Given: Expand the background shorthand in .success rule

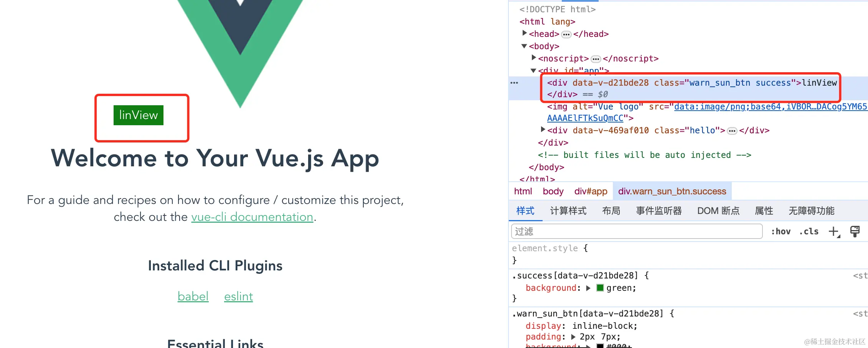Looking at the screenshot, I should pyautogui.click(x=588, y=288).
